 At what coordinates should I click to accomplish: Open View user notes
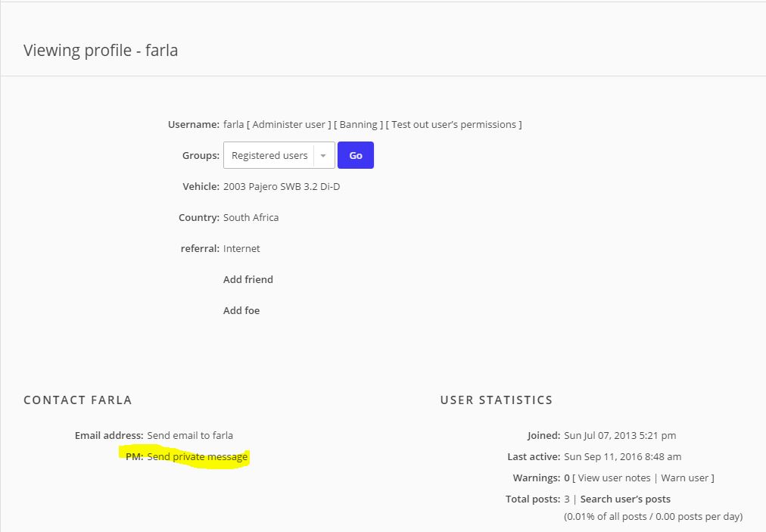coord(614,478)
